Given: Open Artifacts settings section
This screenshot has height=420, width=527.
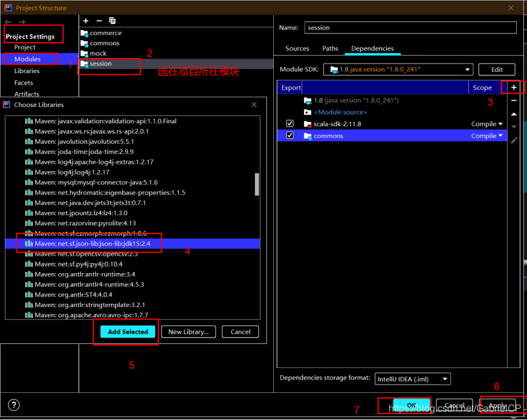Looking at the screenshot, I should [x=27, y=94].
